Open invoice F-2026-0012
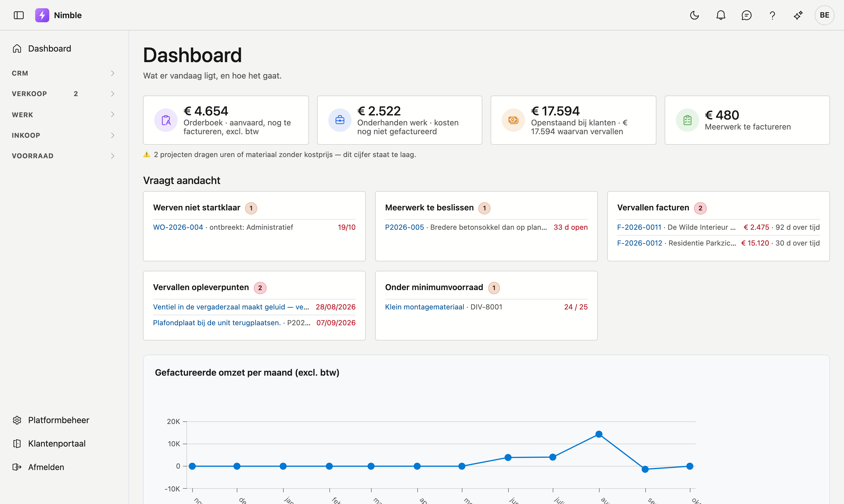Viewport: 844px width, 504px height. pyautogui.click(x=639, y=243)
